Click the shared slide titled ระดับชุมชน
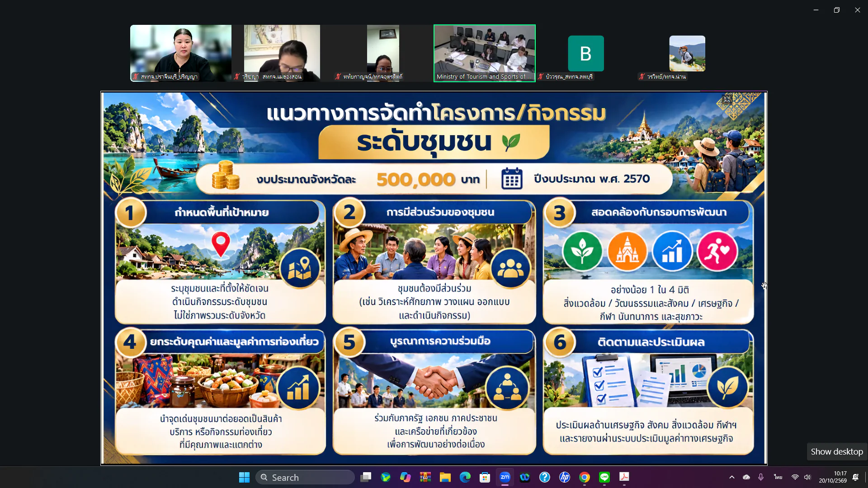The image size is (868, 488). (x=434, y=278)
